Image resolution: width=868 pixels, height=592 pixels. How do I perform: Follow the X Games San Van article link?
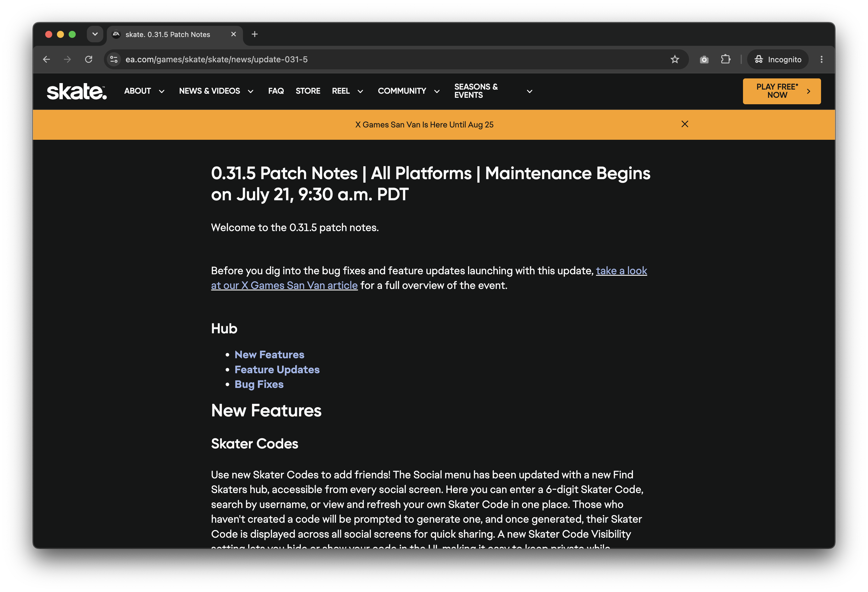(x=429, y=278)
